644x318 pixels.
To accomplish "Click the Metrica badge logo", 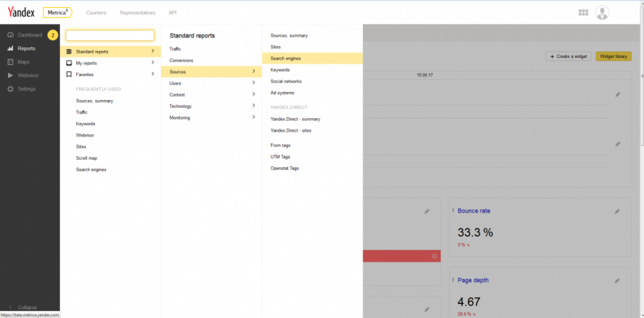I will click(x=57, y=13).
